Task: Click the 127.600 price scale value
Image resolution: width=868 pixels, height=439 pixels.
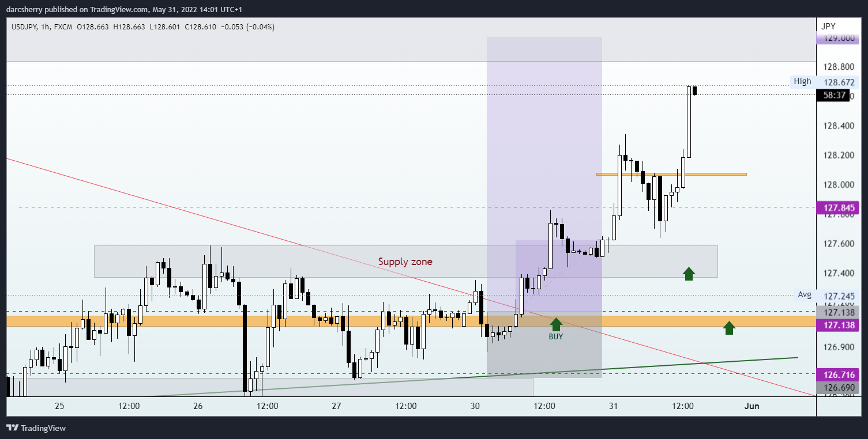Action: pos(838,244)
